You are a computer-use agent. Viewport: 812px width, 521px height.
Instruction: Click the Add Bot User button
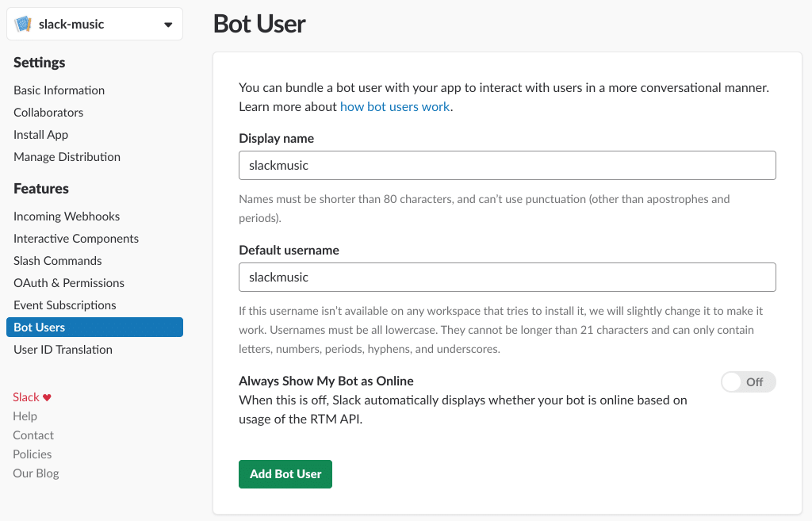[x=285, y=474]
